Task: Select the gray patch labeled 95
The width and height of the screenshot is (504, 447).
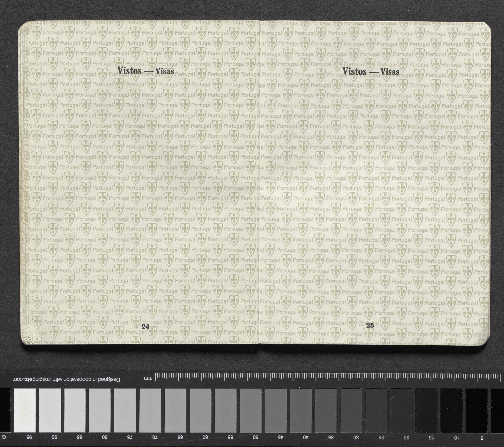Action: coord(25,410)
